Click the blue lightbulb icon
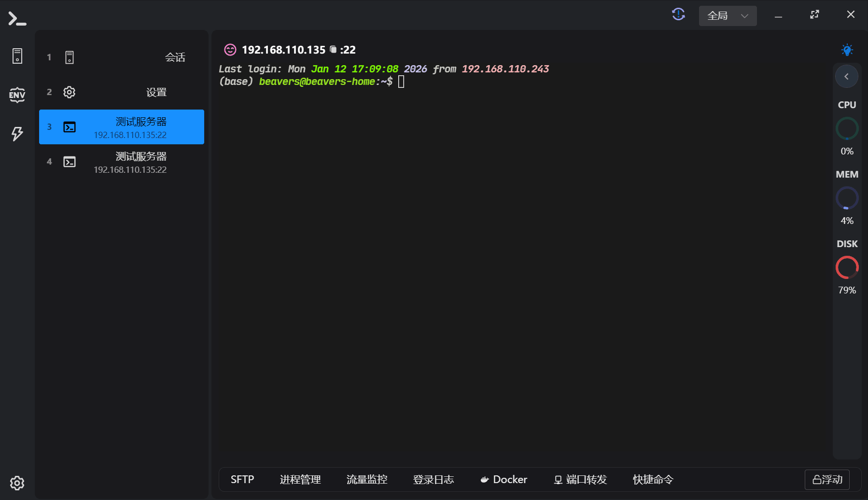This screenshot has height=500, width=868. (x=847, y=50)
